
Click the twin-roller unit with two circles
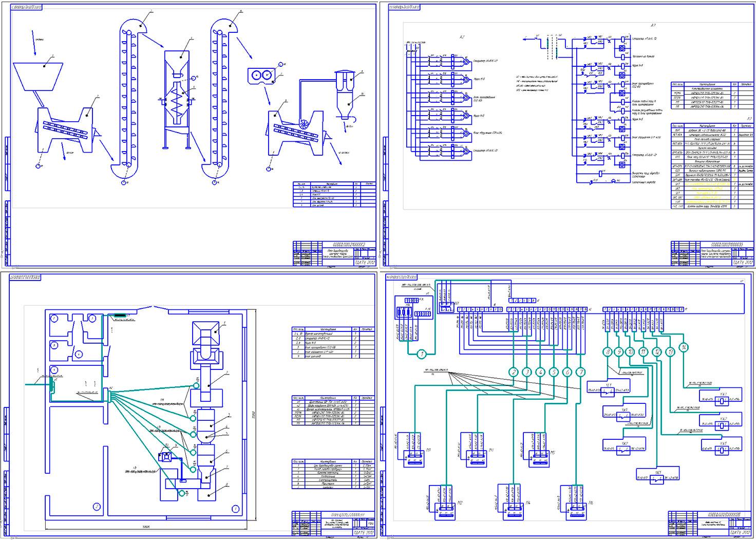click(x=261, y=75)
